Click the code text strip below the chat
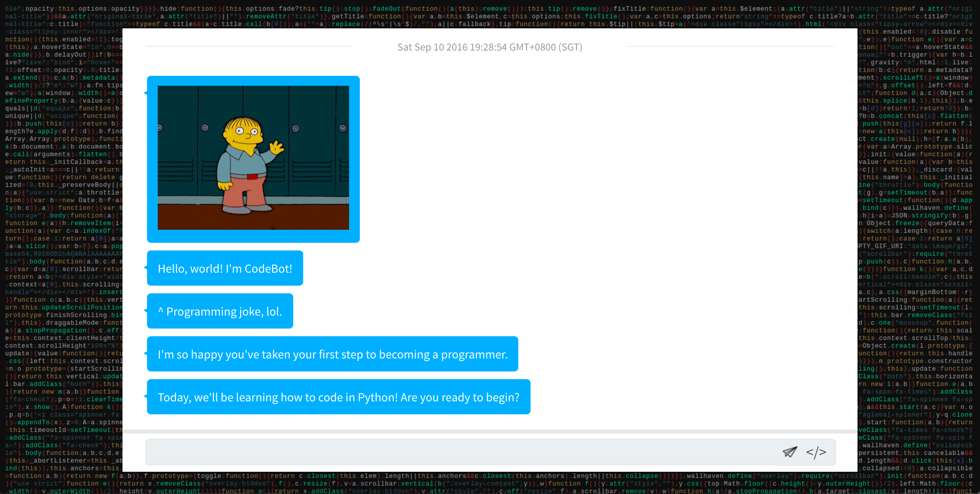Screen dimensions: 980x494 click(490, 483)
